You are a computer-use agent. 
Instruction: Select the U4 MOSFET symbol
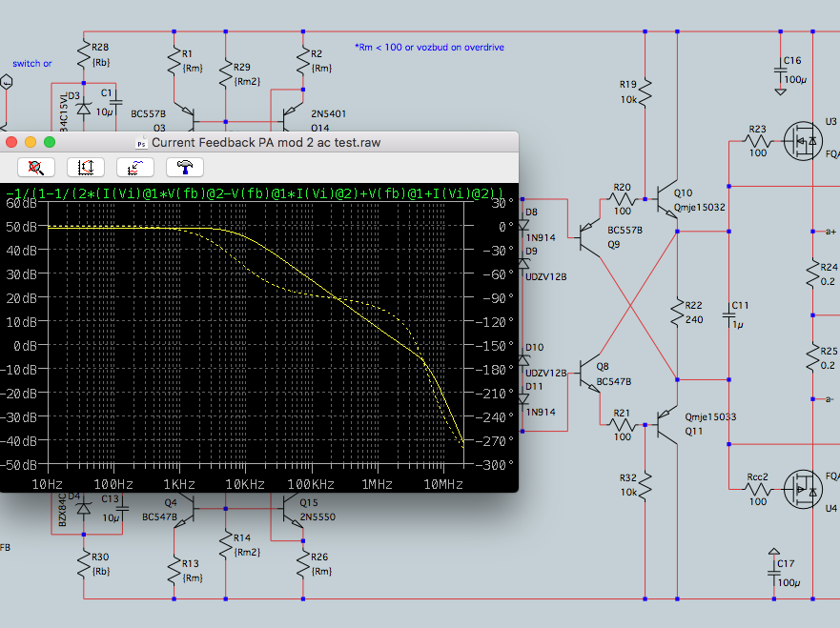tap(803, 489)
